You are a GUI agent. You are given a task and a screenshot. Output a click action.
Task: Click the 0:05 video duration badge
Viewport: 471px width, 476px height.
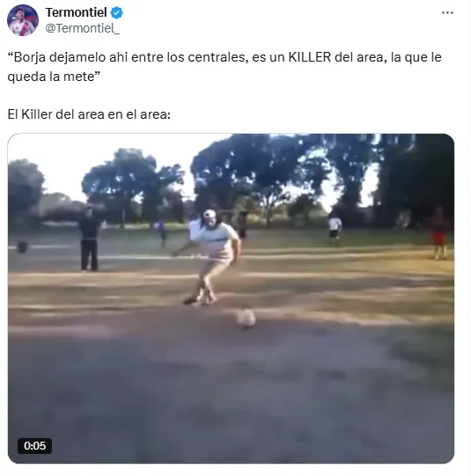(x=34, y=445)
